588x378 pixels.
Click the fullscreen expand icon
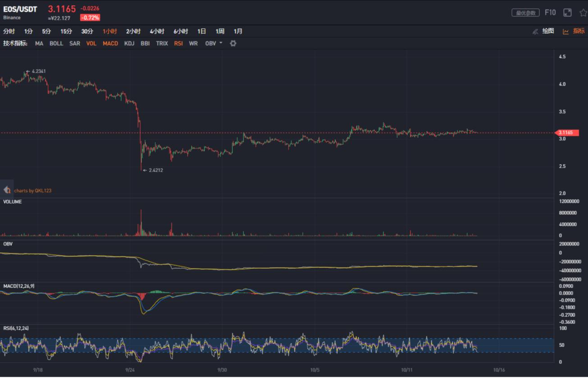(x=566, y=13)
